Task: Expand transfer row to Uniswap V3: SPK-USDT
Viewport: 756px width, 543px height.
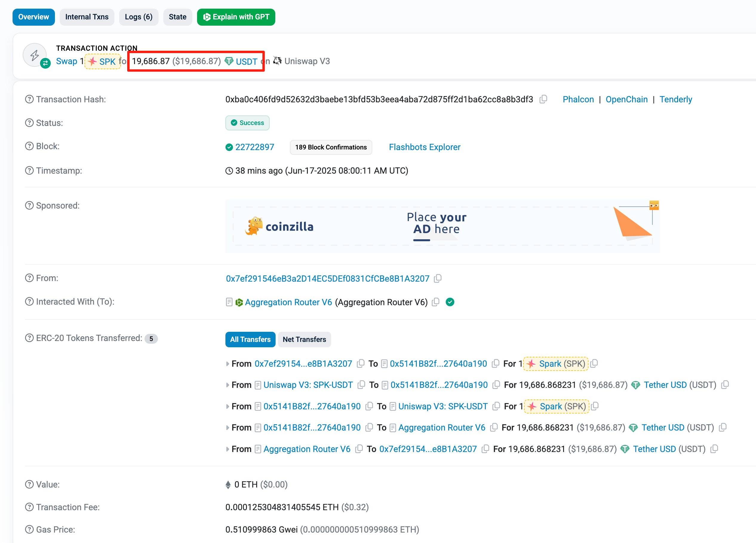Action: (228, 406)
